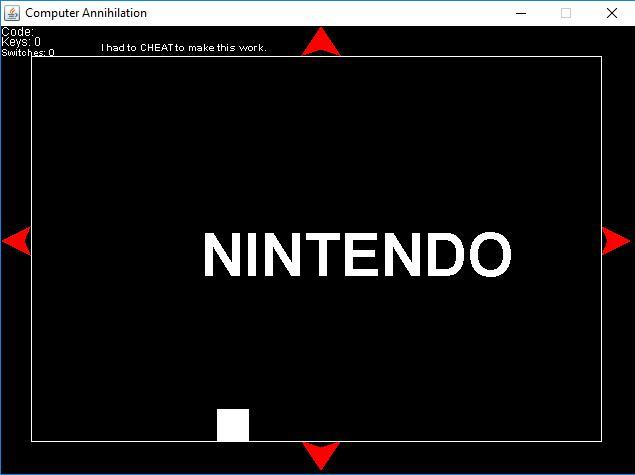Image resolution: width=635 pixels, height=475 pixels.
Task: Click the NINTENDO text in the room
Action: (x=356, y=255)
